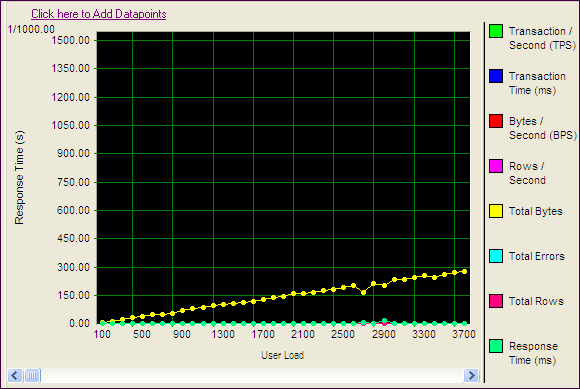580x389 pixels.
Task: Click the 'Click here to Add Datapoints' link
Action: 98,14
